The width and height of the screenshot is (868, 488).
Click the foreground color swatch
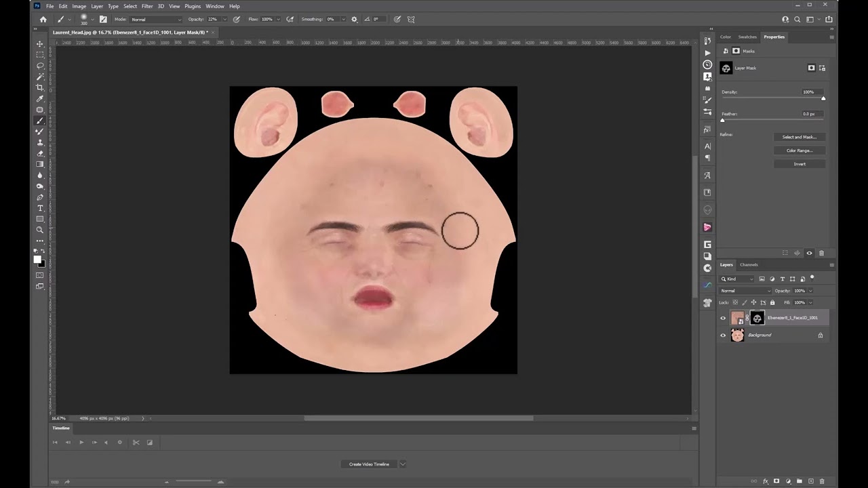(38, 260)
